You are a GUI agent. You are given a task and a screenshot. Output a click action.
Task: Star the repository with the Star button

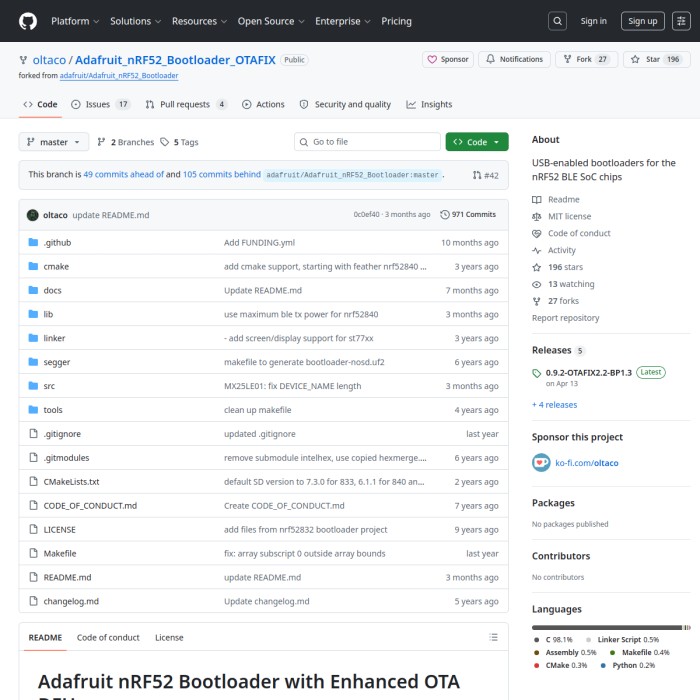pyautogui.click(x=657, y=59)
